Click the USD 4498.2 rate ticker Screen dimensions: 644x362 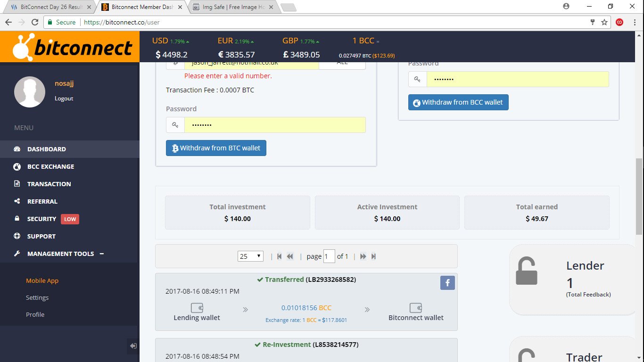[172, 48]
